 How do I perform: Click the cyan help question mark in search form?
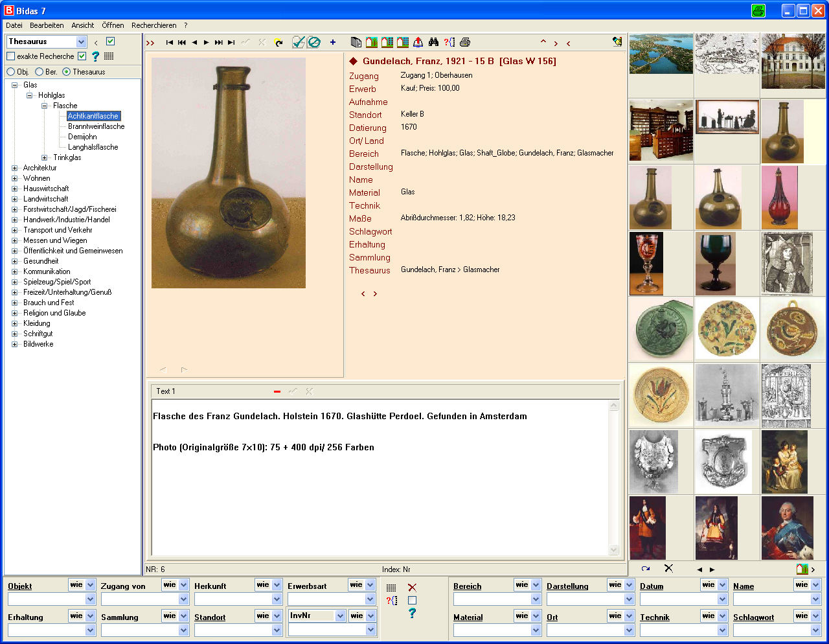[x=412, y=613]
